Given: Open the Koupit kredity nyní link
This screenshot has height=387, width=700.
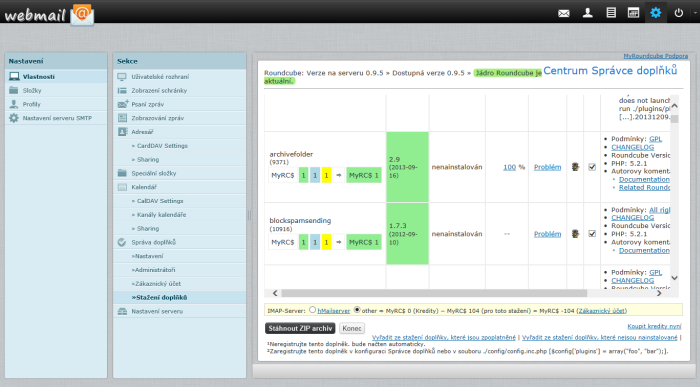Looking at the screenshot, I should (654, 326).
